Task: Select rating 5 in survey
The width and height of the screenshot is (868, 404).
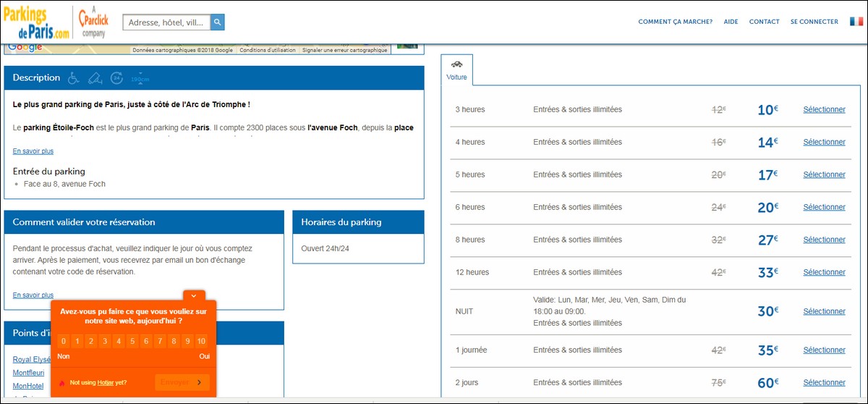Action: click(x=132, y=341)
